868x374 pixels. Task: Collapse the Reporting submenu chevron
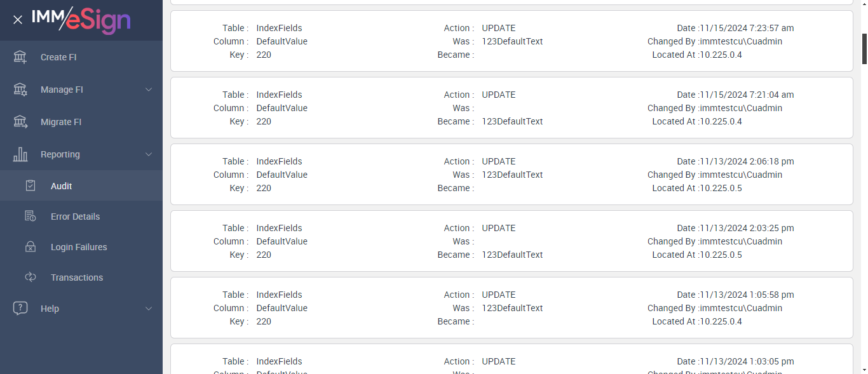(x=149, y=154)
